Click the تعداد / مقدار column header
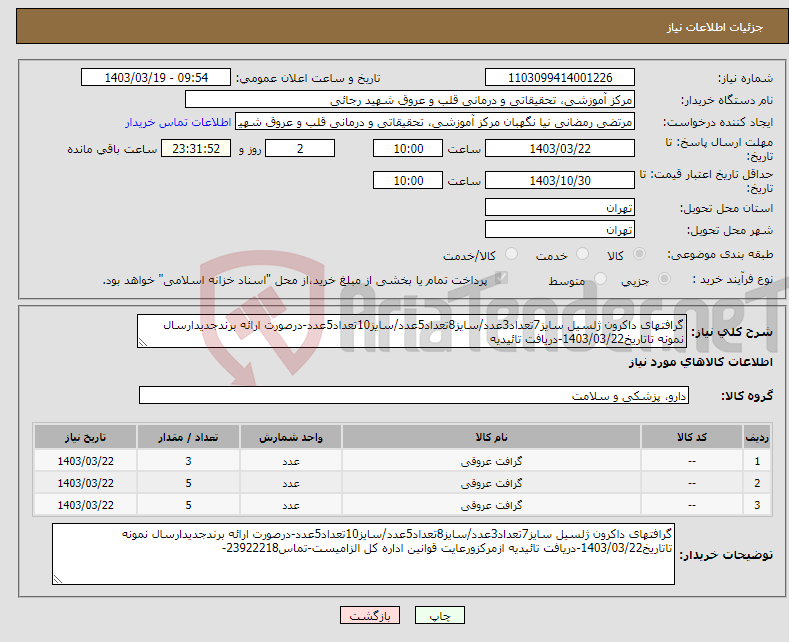Image resolution: width=789 pixels, height=642 pixels. coord(188,437)
